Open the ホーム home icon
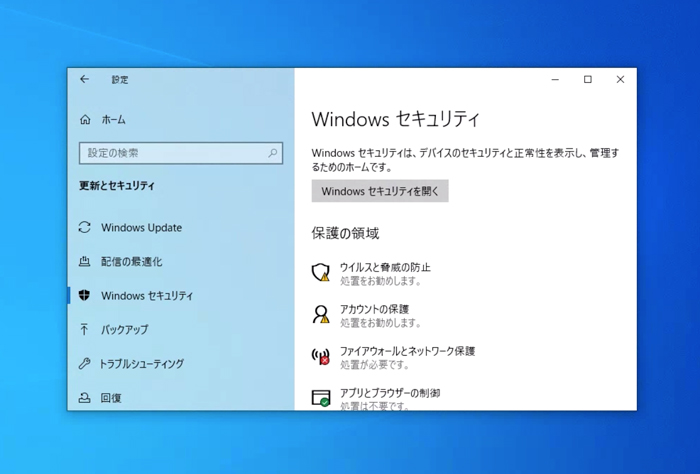The width and height of the screenshot is (700, 474). (85, 120)
